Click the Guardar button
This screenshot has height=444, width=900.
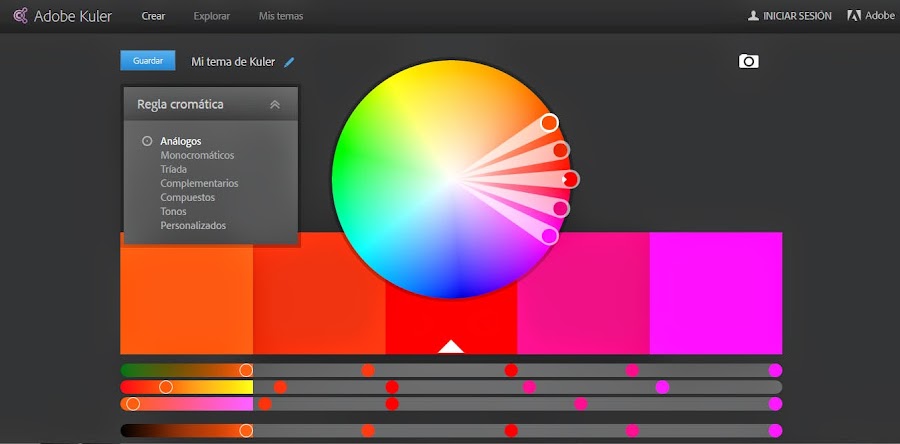coord(148,60)
